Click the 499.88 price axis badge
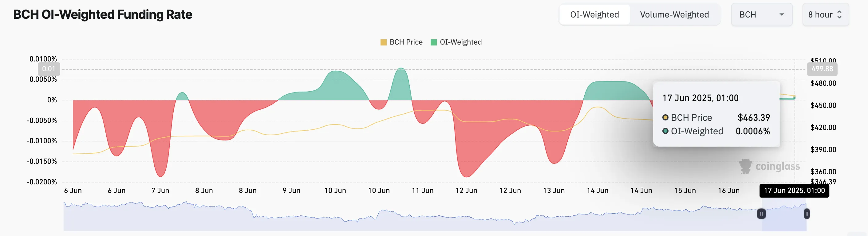 [x=822, y=69]
